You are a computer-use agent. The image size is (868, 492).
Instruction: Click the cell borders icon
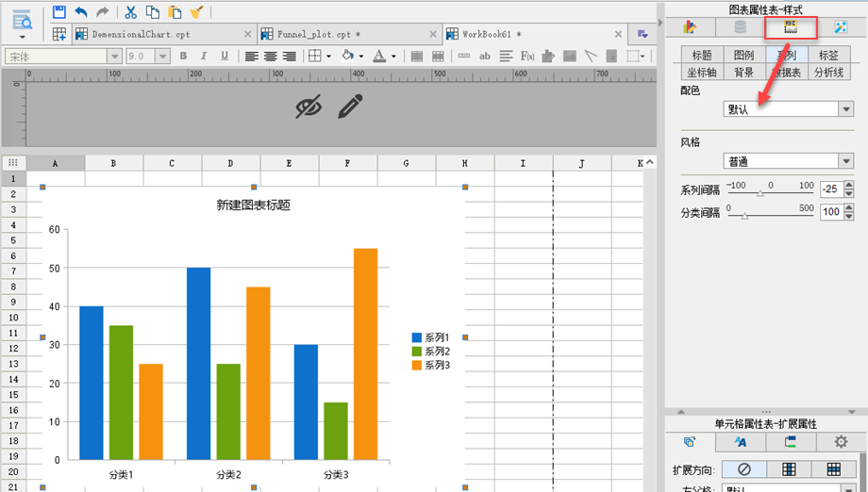[315, 56]
